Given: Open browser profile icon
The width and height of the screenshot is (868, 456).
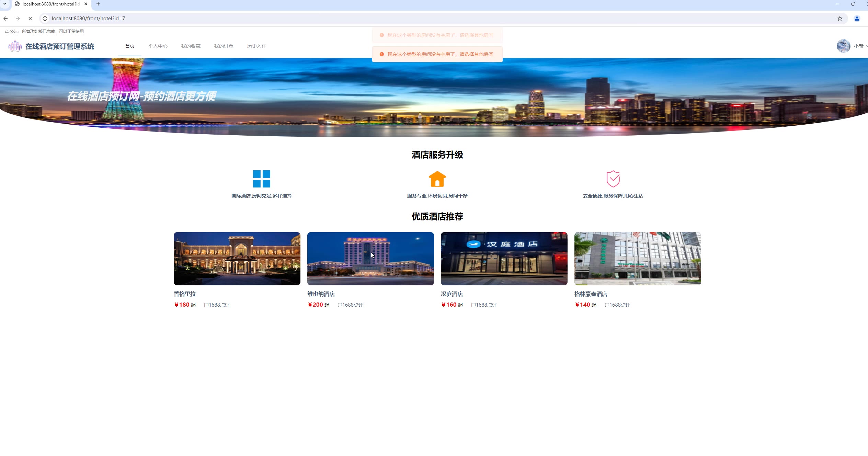Looking at the screenshot, I should (x=857, y=19).
